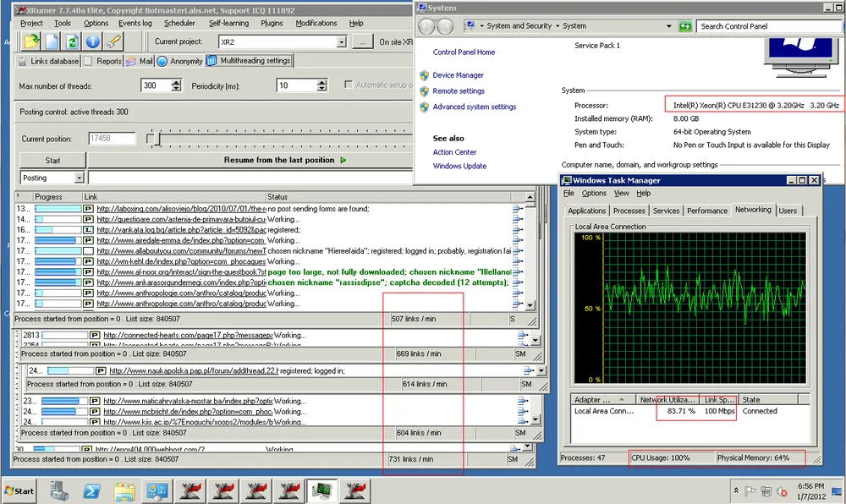Click the Action Center flag tray icon
The image size is (846, 504).
pyautogui.click(x=750, y=490)
